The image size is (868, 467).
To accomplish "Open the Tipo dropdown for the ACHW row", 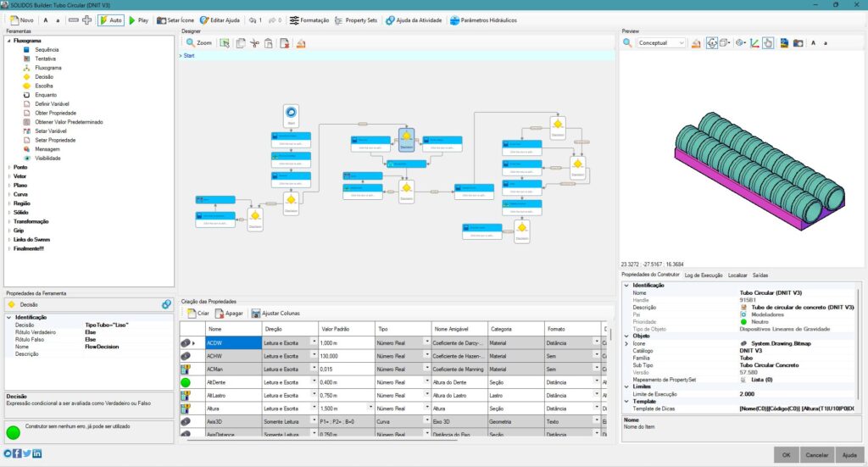I will tap(427, 356).
